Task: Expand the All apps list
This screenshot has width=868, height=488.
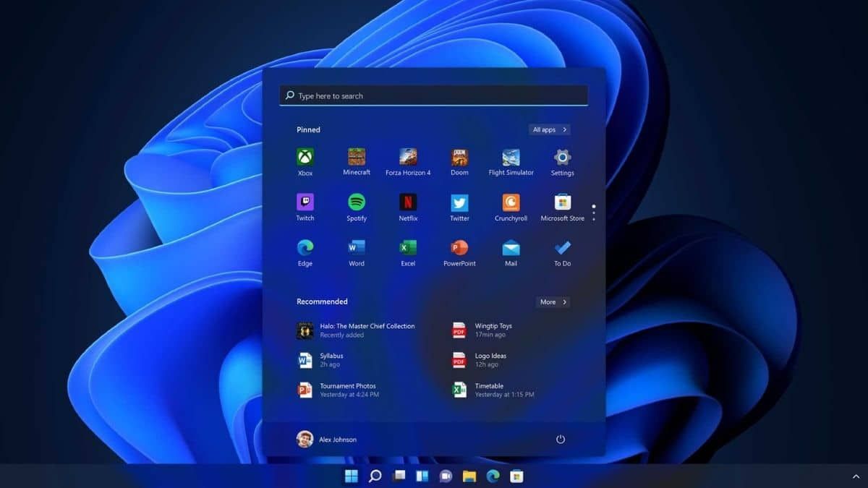Action: tap(549, 129)
